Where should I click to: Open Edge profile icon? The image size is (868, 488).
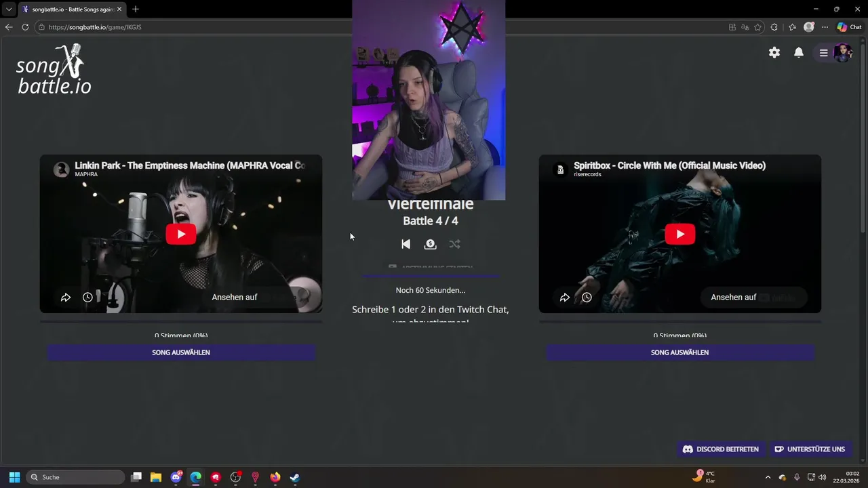809,27
